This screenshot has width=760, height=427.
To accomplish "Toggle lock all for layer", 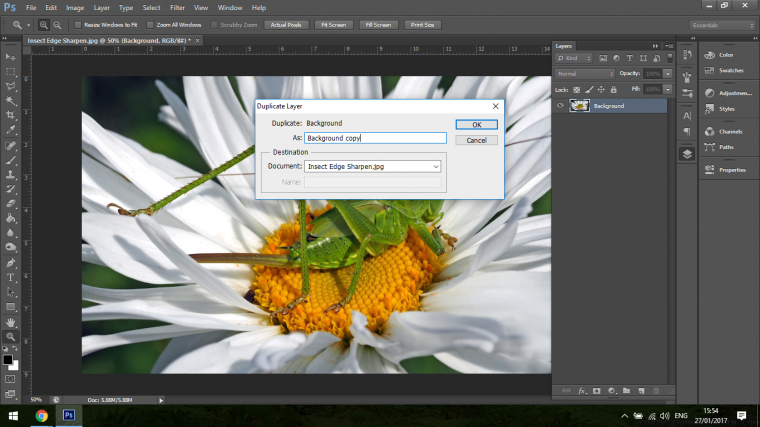I will (614, 90).
